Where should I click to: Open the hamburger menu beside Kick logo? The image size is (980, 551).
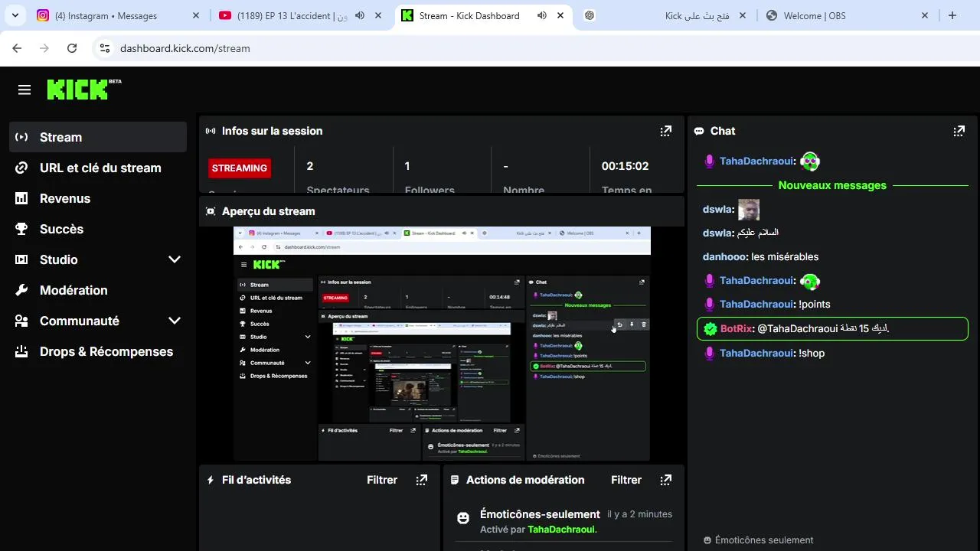(x=24, y=90)
